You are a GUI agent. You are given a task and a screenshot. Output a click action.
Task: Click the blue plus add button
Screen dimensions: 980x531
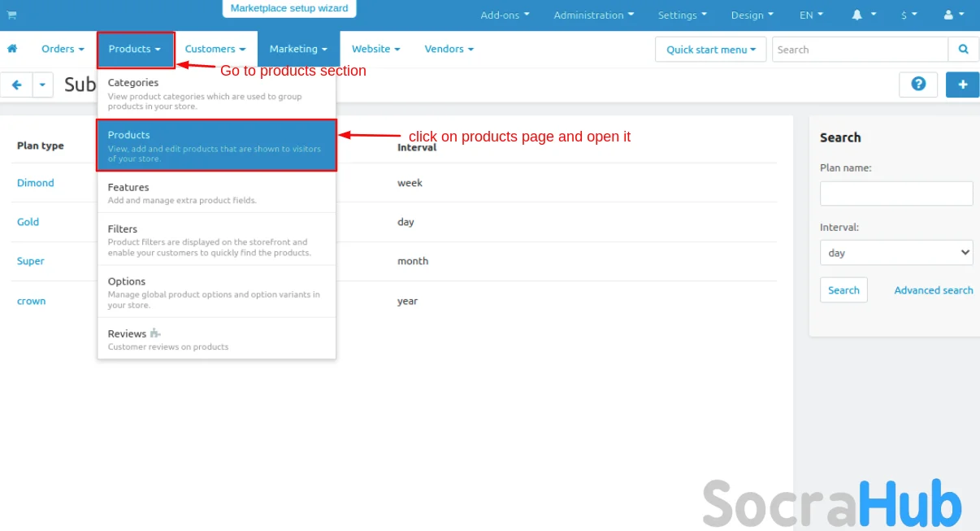coord(962,85)
